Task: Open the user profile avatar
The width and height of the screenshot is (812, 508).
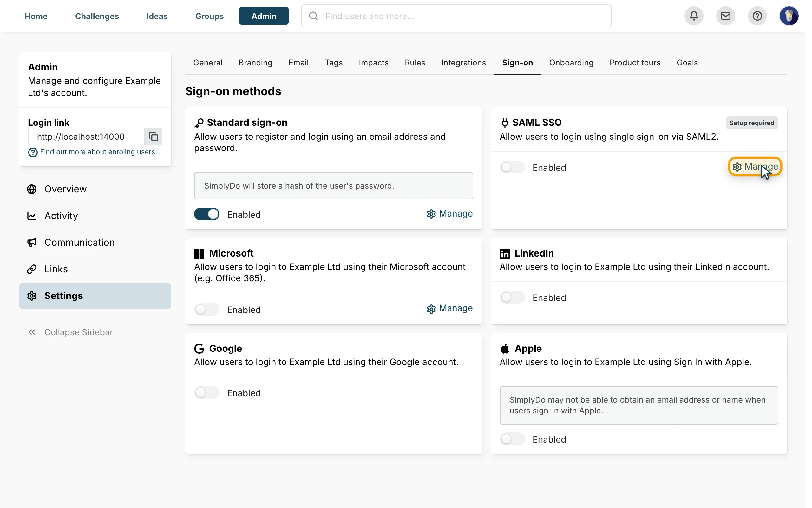Action: [x=789, y=16]
